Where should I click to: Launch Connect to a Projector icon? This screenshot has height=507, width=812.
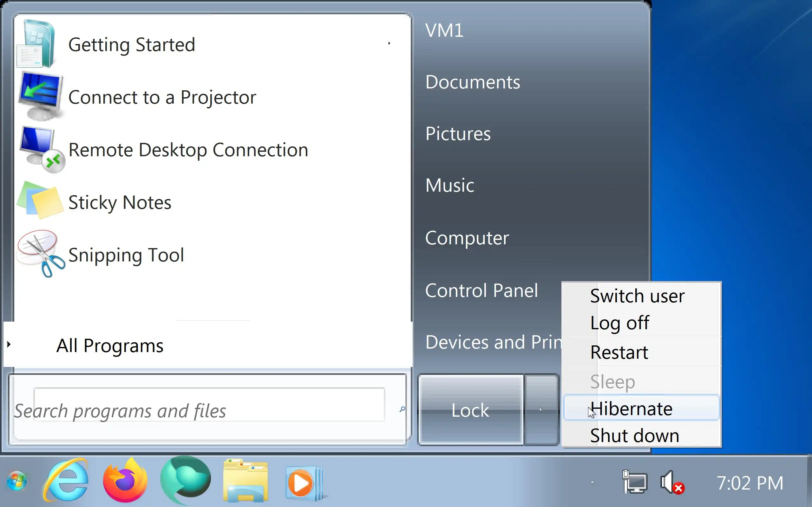40,97
